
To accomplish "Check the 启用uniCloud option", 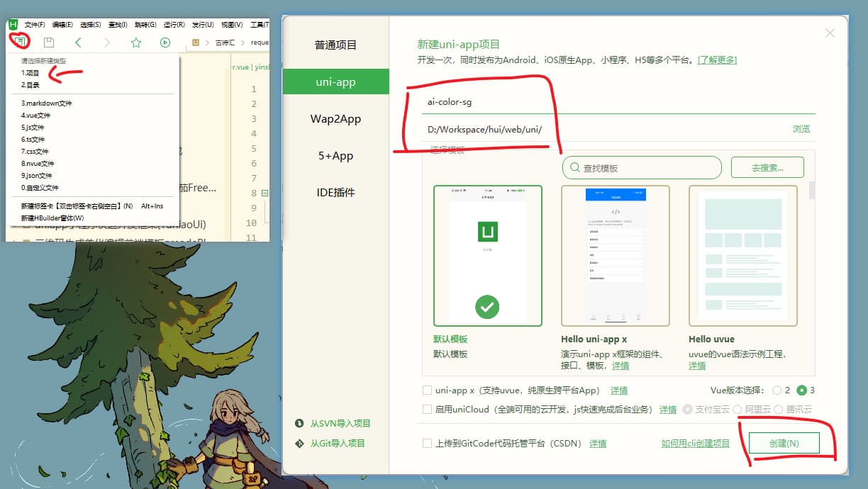I will pyautogui.click(x=427, y=410).
